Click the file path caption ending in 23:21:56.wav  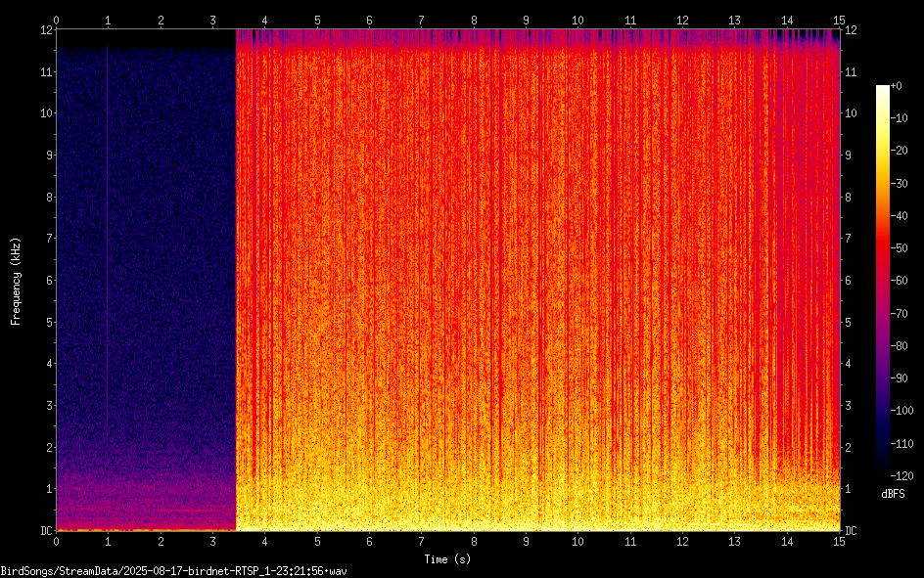pyautogui.click(x=173, y=571)
